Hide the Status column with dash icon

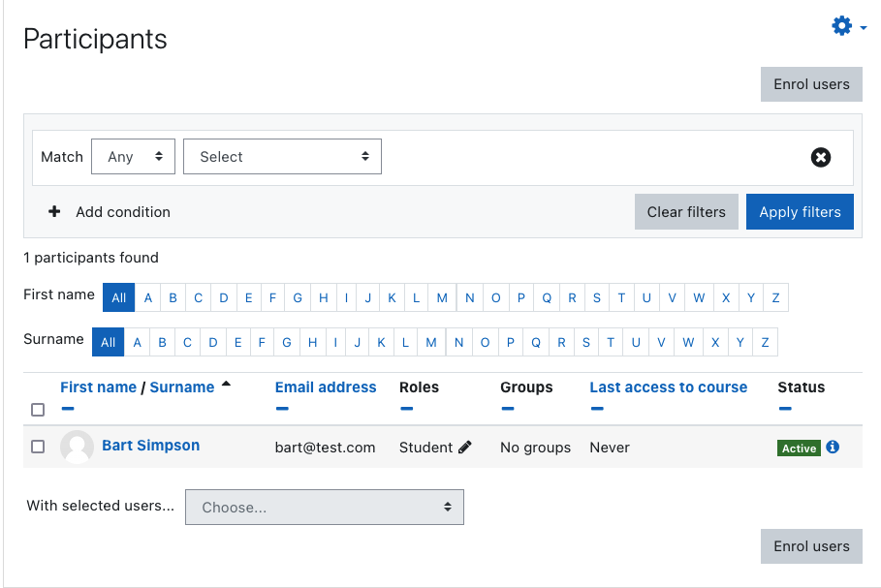(785, 408)
